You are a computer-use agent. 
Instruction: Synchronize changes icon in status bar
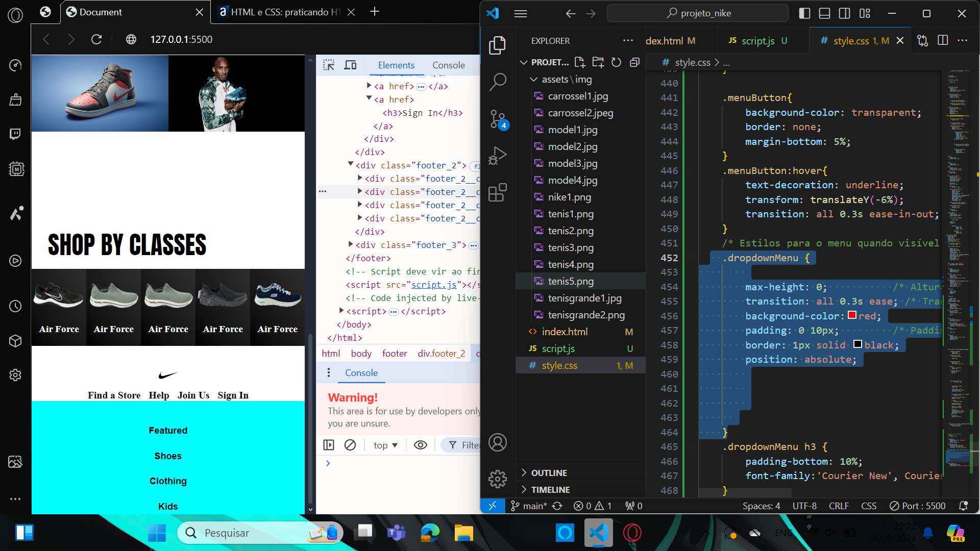557,506
